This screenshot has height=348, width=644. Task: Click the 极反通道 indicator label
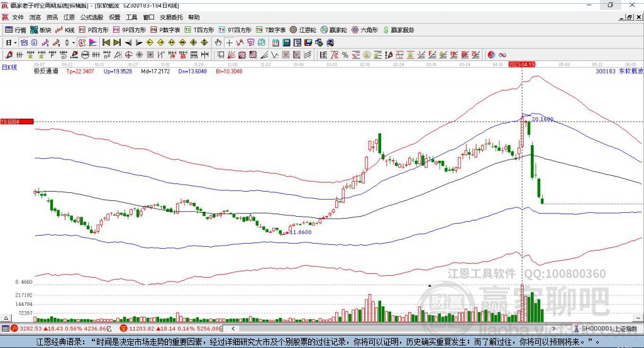46,71
